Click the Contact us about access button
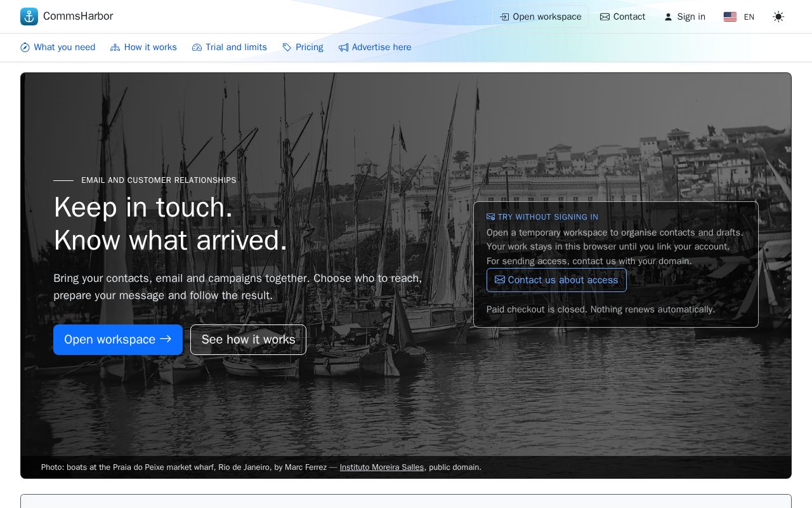Image resolution: width=812 pixels, height=508 pixels. click(x=556, y=280)
